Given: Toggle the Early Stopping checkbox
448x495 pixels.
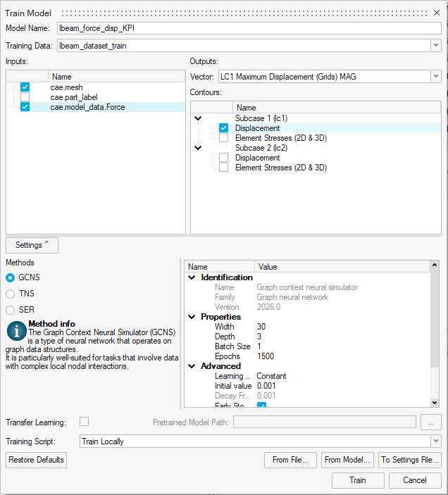Looking at the screenshot, I should click(x=261, y=405).
